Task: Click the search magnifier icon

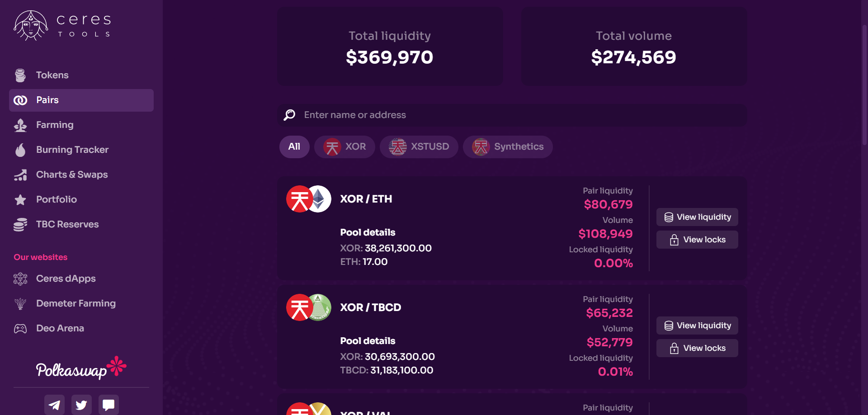Action: point(289,115)
